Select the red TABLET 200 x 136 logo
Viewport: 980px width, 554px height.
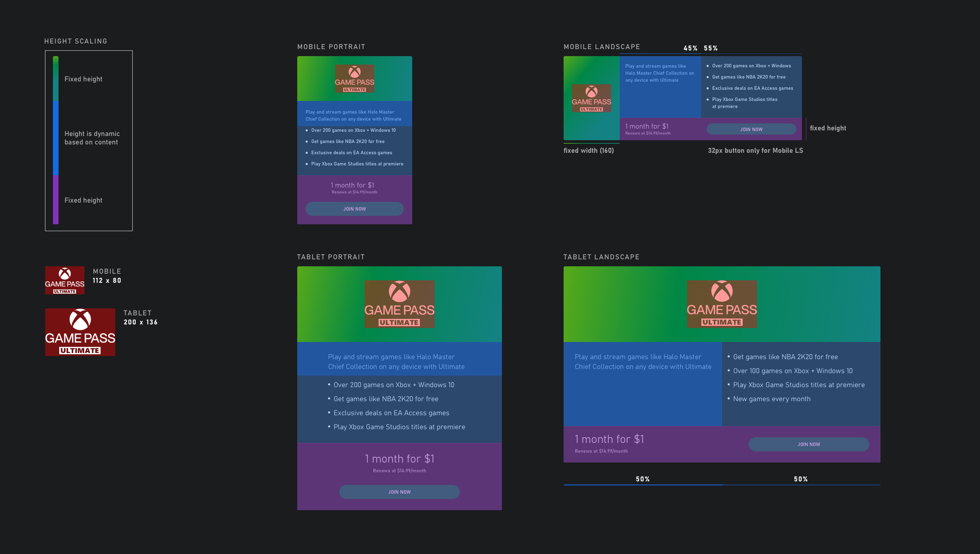coord(80,332)
